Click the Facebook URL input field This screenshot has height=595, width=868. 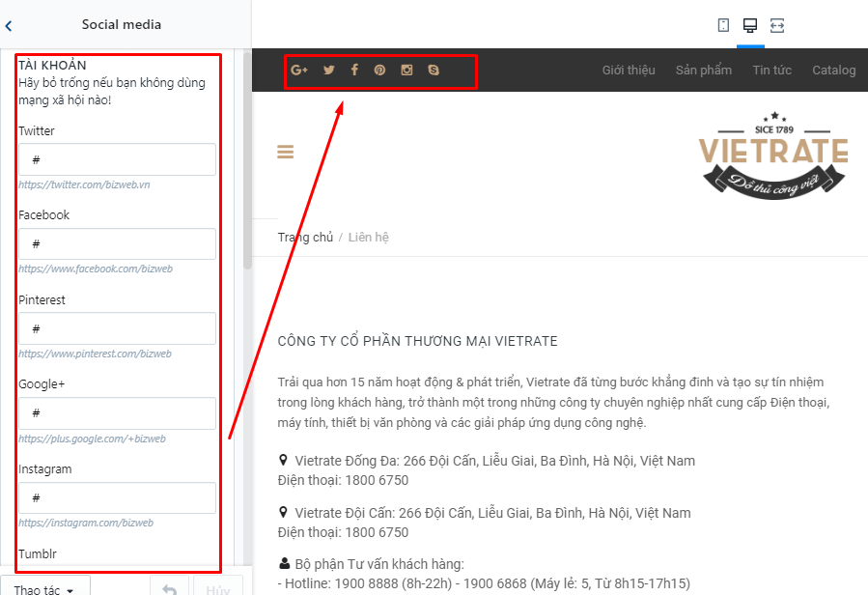pyautogui.click(x=118, y=243)
